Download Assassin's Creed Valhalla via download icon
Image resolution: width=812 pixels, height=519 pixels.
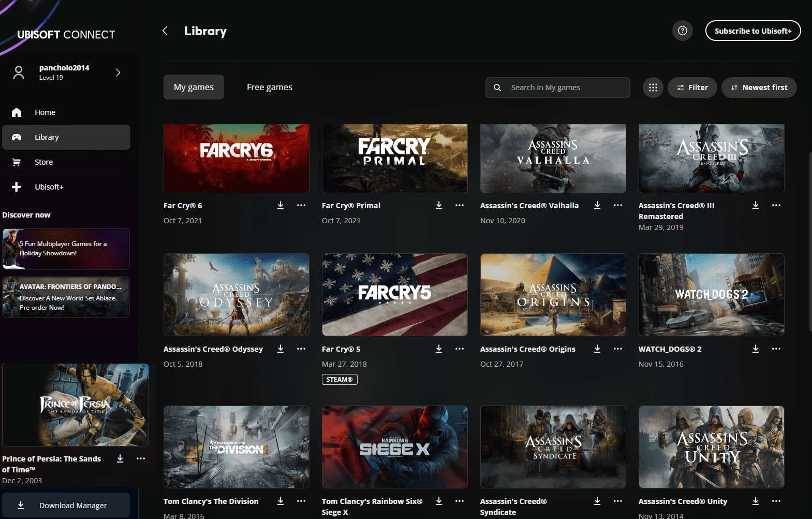click(597, 205)
